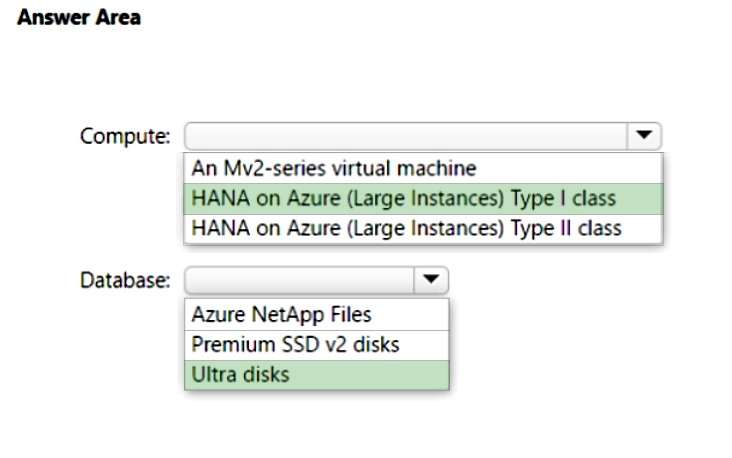This screenshot has width=732, height=458.
Task: Expand the Database dropdown arrow
Action: tap(430, 279)
